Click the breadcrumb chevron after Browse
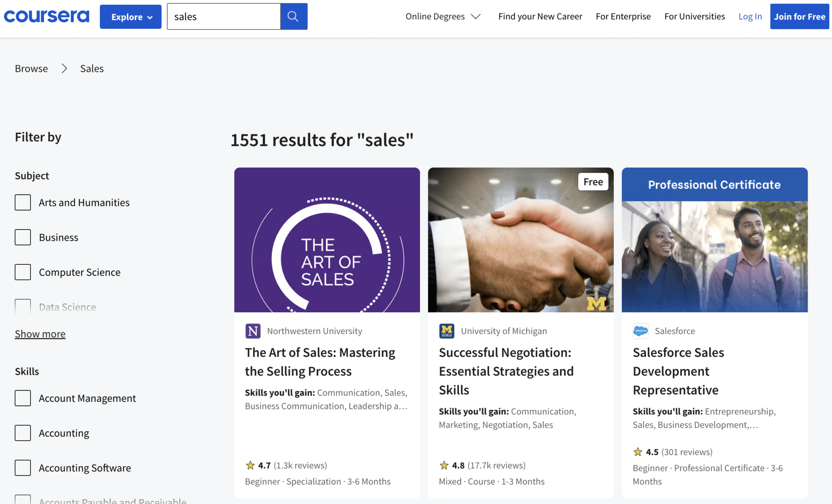This screenshot has height=504, width=832. point(64,68)
